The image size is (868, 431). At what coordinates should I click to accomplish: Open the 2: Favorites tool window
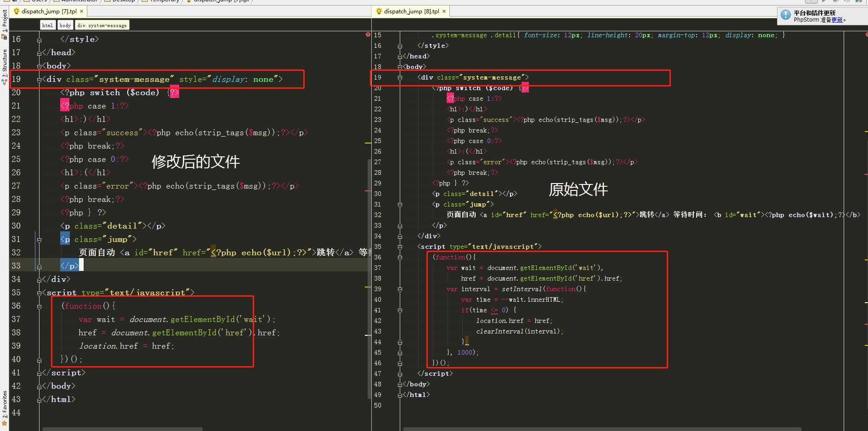(x=4, y=408)
